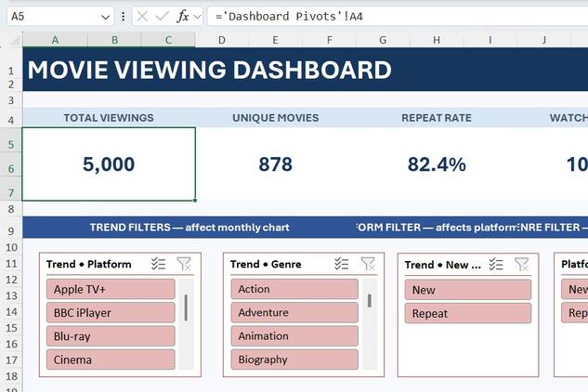The image size is (588, 392).
Task: Filter by Adventure in Genre slicer
Action: [294, 312]
